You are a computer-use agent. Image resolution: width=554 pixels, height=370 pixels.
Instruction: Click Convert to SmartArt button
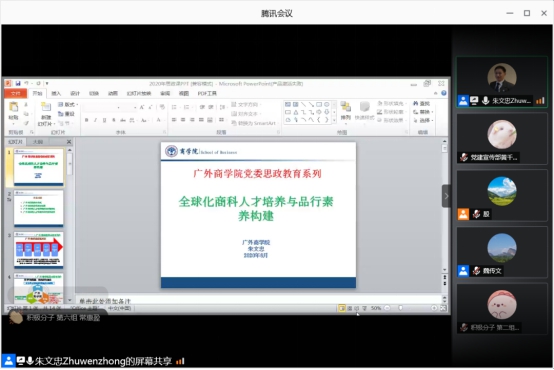[x=254, y=123]
